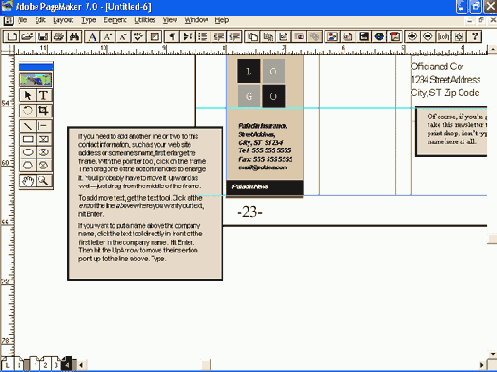The image size is (497, 372).
Task: Select the Text tool in toolbox
Action: (x=43, y=95)
